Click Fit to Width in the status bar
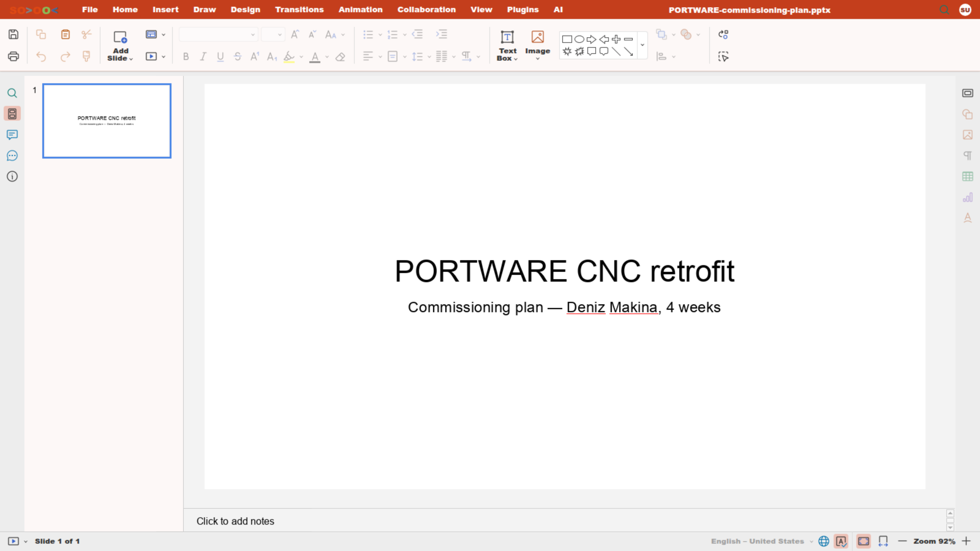The height and width of the screenshot is (551, 980). [883, 541]
